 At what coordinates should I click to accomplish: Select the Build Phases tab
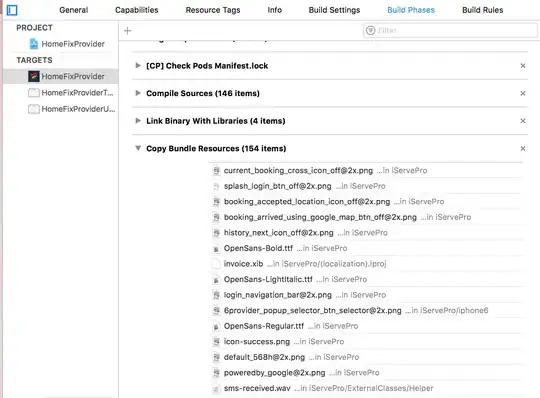(x=411, y=10)
